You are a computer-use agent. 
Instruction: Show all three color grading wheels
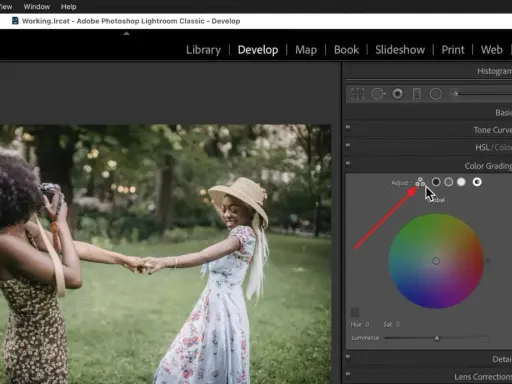(x=420, y=182)
